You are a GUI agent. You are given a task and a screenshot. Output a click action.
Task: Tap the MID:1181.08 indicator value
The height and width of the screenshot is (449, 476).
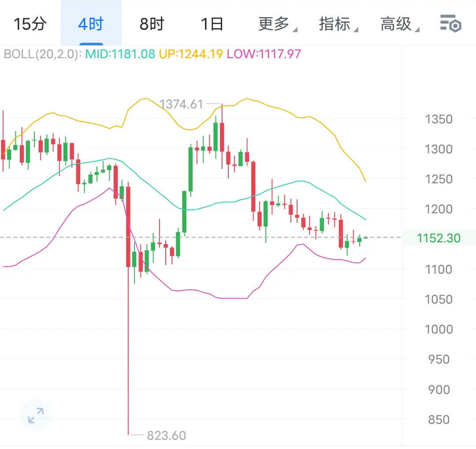120,54
